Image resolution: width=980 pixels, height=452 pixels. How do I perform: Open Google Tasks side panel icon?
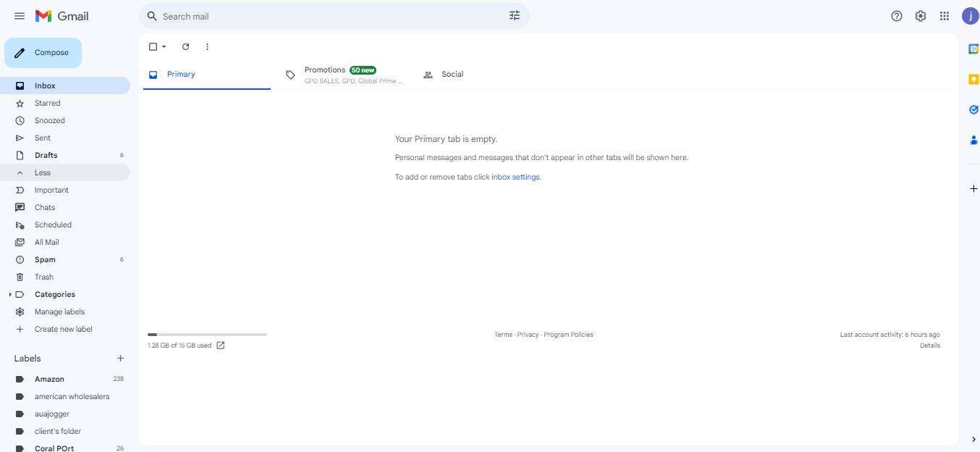[973, 110]
